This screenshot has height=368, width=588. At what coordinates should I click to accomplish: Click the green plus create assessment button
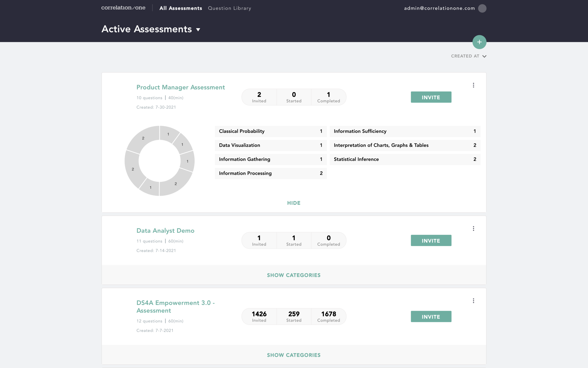click(479, 42)
